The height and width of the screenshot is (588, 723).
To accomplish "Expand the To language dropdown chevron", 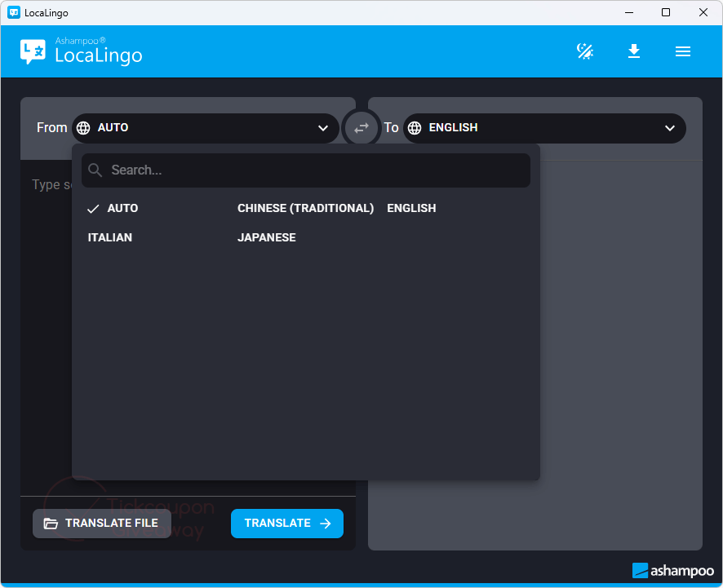I will pos(670,128).
